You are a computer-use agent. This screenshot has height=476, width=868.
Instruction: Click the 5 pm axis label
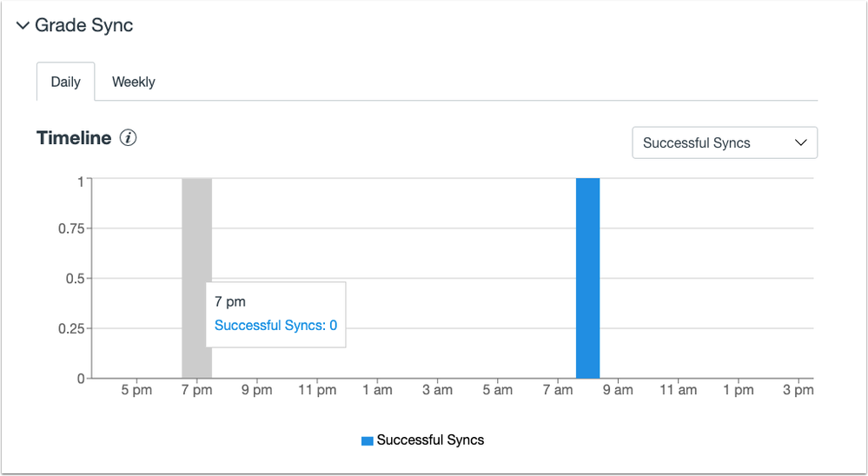point(136,391)
